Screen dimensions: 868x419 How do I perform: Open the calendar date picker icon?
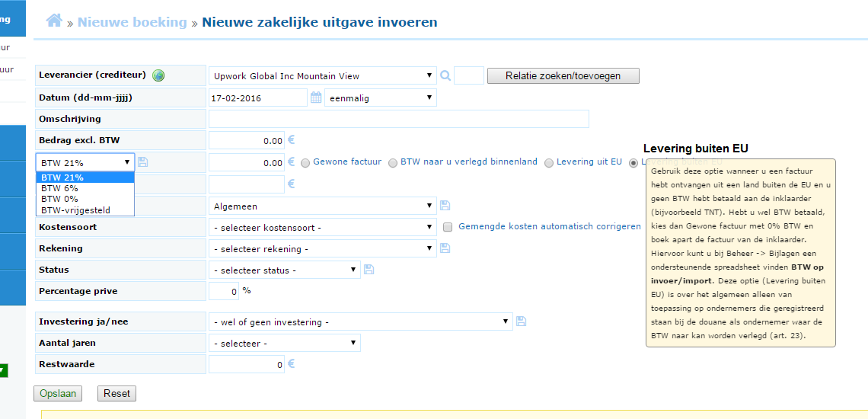click(316, 98)
